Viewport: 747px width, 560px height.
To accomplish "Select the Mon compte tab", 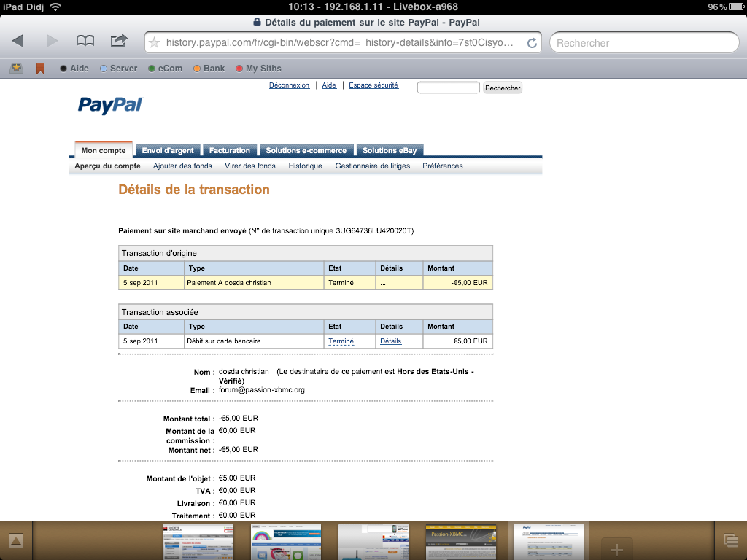I will [104, 150].
